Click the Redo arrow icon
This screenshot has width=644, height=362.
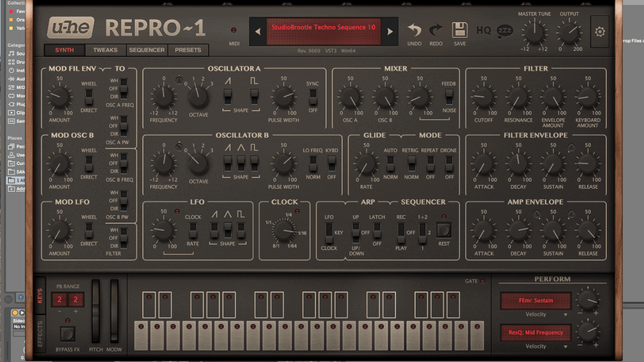point(436,31)
